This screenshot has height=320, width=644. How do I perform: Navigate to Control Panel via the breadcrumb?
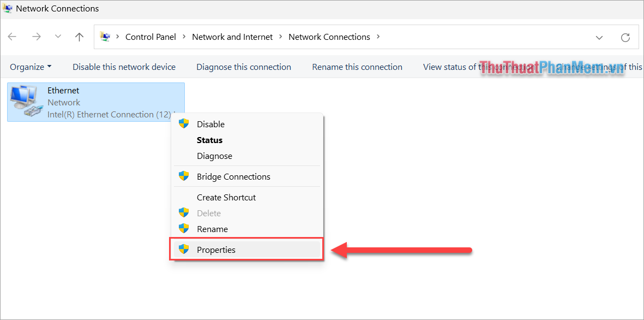151,37
